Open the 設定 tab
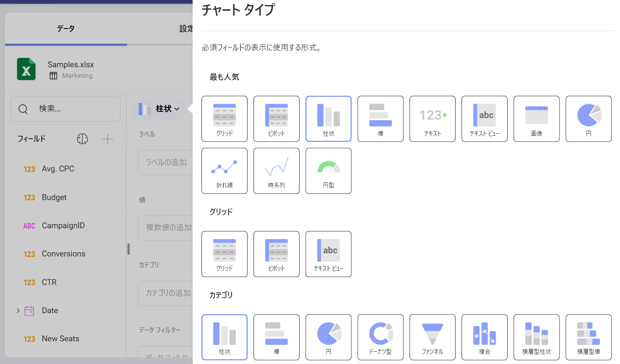 (185, 29)
